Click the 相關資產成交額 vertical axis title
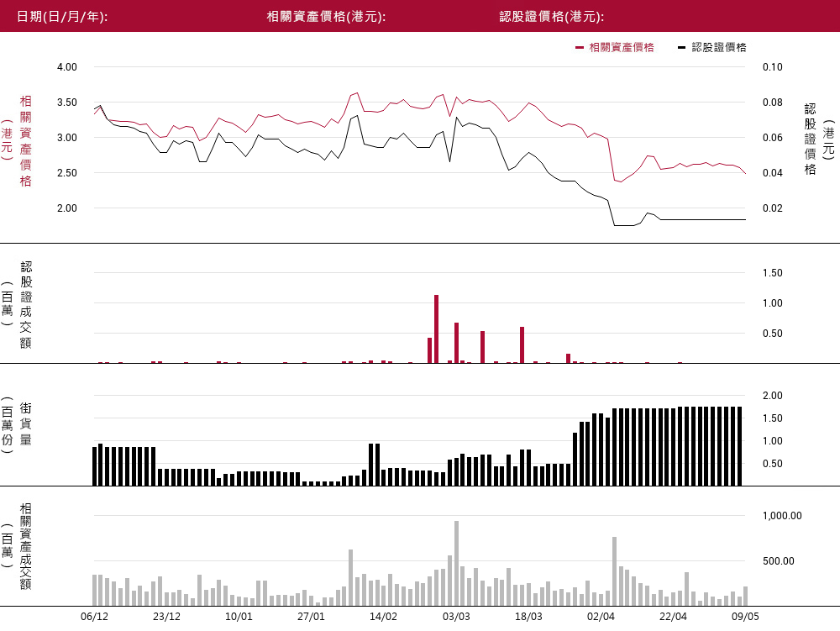 pyautogui.click(x=26, y=546)
